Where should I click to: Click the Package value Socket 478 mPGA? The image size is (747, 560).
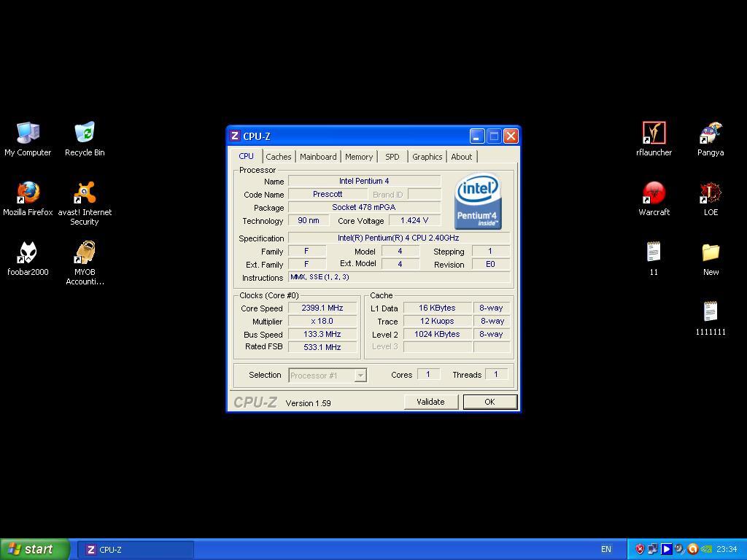(365, 207)
